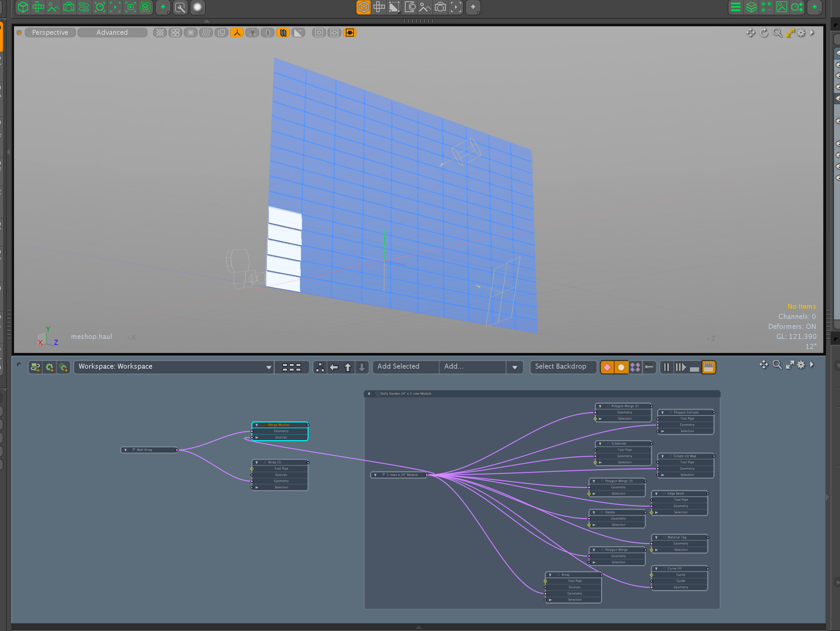Screen dimensions: 840x631
Task: Open the schematic panel gear settings
Action: point(801,365)
